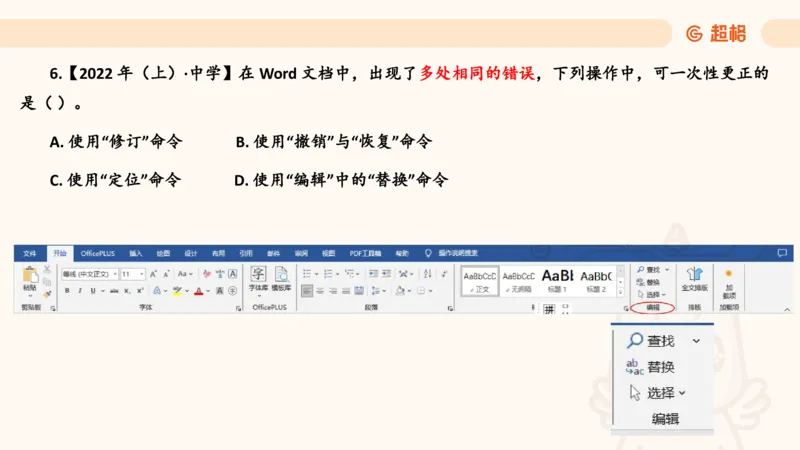800x450 pixels.
Task: Click the Line Spacing icon
Action: (x=376, y=291)
